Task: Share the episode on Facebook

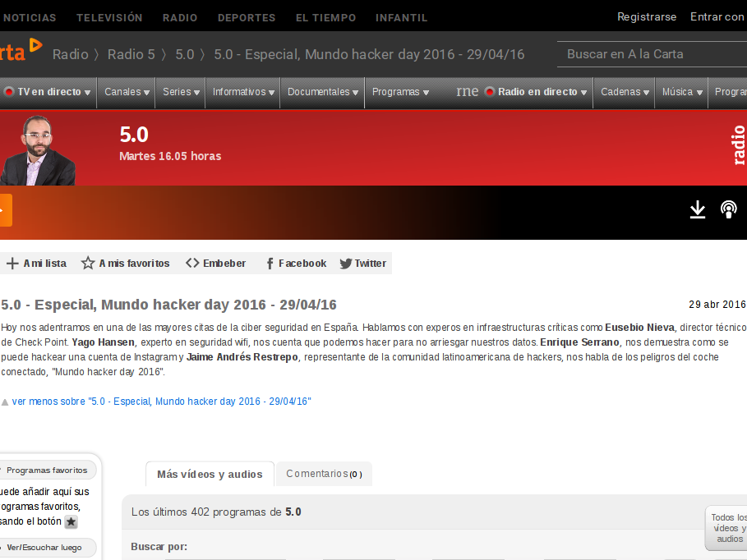Action: click(x=295, y=264)
